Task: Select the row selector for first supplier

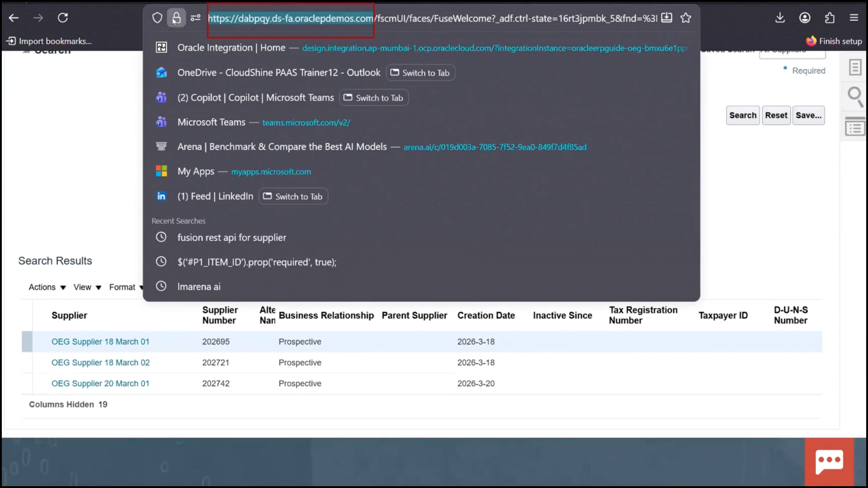Action: pyautogui.click(x=27, y=342)
